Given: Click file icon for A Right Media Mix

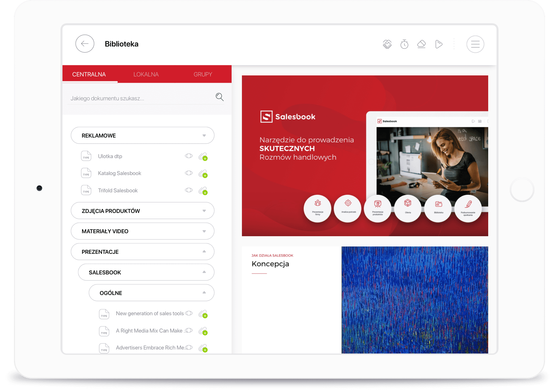Looking at the screenshot, I should [104, 331].
